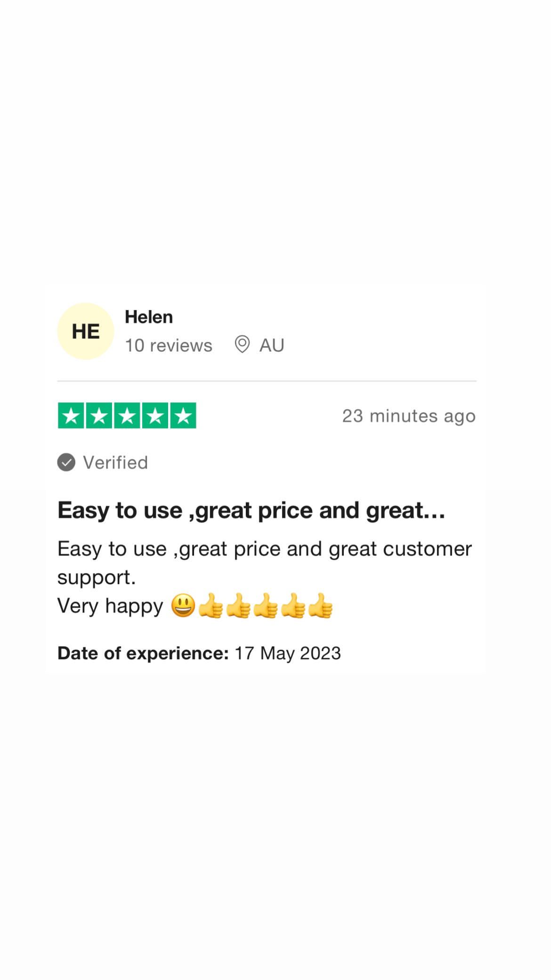Click the fifth green rating star
This screenshot has height=980, width=551.
click(x=183, y=416)
